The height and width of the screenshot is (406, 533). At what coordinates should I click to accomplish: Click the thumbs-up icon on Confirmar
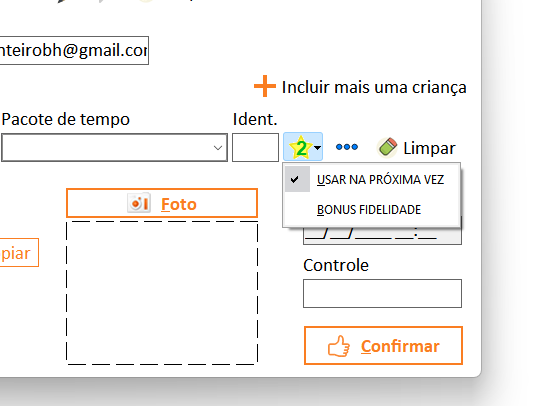[x=339, y=346]
